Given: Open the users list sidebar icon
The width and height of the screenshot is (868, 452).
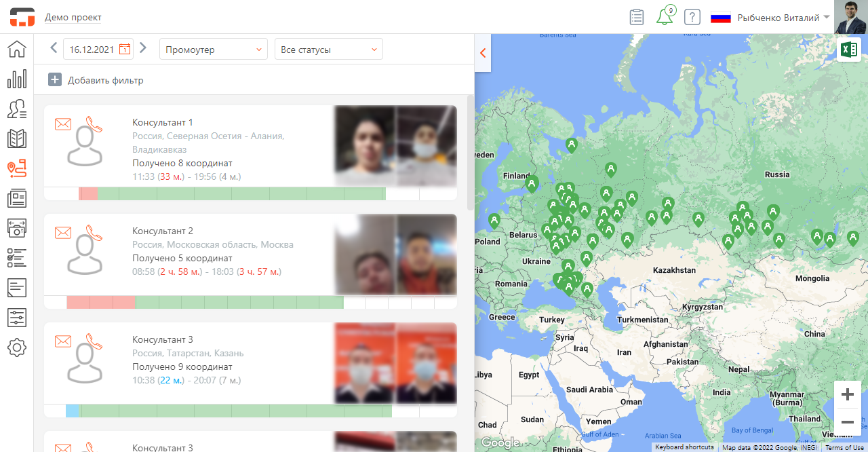Looking at the screenshot, I should click(x=17, y=109).
